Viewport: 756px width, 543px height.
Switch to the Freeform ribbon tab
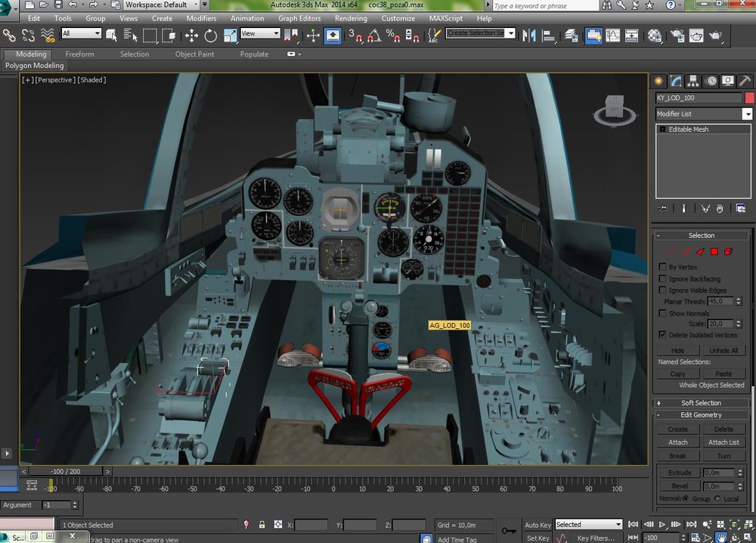click(79, 54)
